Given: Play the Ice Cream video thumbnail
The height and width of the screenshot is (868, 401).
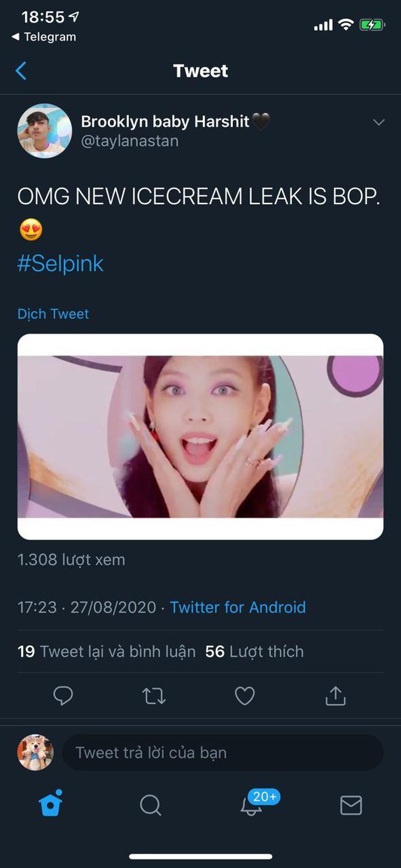Looking at the screenshot, I should click(200, 437).
